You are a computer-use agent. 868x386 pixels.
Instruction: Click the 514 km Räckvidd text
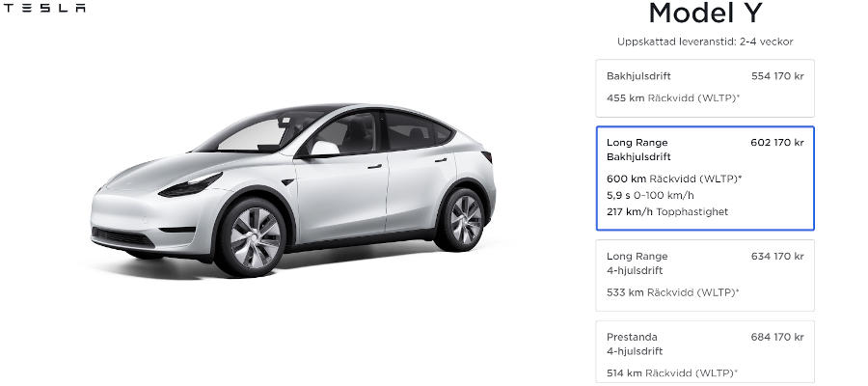click(x=672, y=373)
